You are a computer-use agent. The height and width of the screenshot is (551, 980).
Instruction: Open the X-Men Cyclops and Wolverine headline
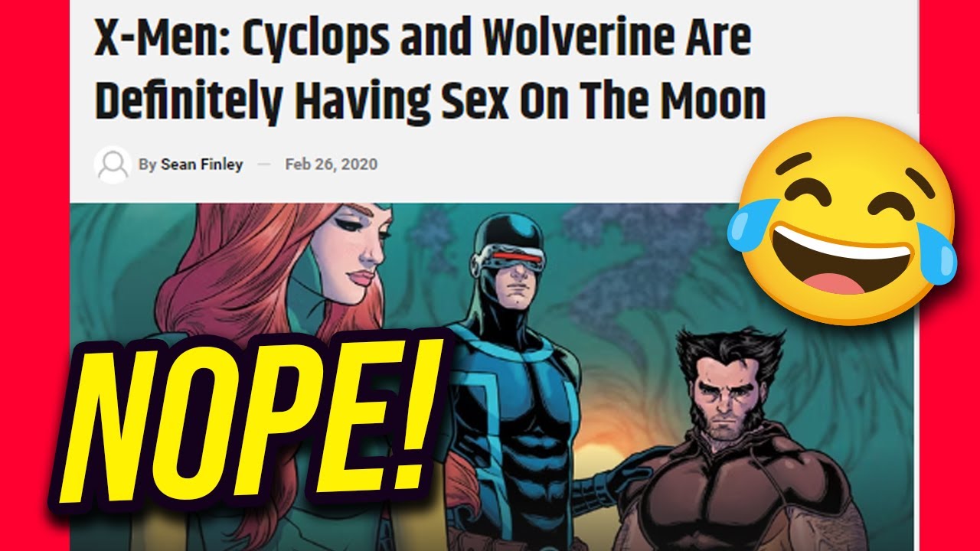click(x=430, y=70)
